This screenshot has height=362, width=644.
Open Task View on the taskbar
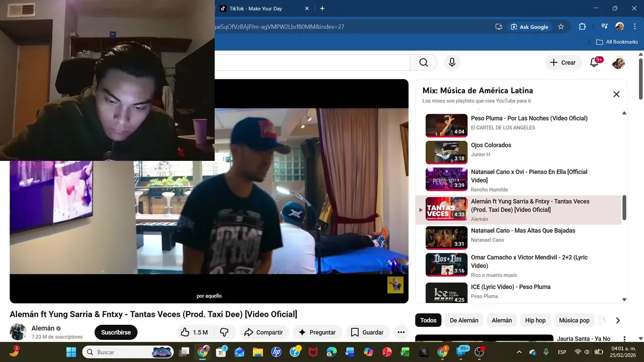point(185,352)
